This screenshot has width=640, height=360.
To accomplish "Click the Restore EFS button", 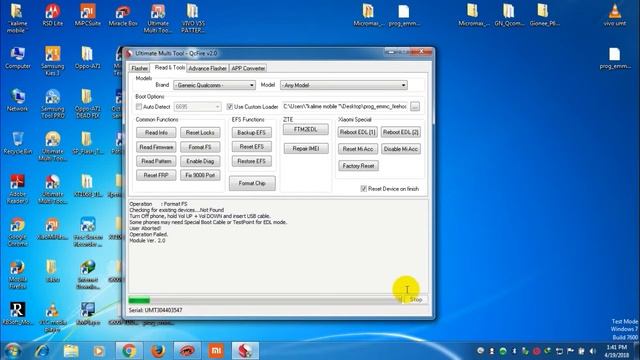I will (x=251, y=161).
